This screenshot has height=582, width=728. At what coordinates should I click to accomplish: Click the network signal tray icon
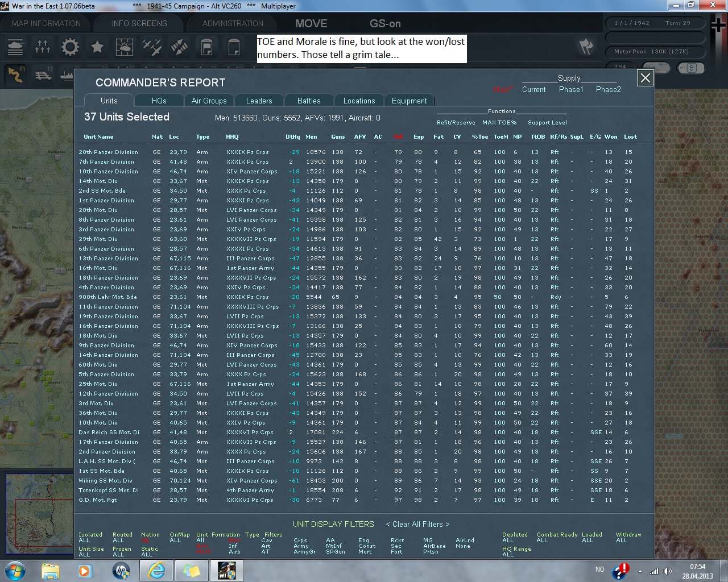pyautogui.click(x=654, y=571)
